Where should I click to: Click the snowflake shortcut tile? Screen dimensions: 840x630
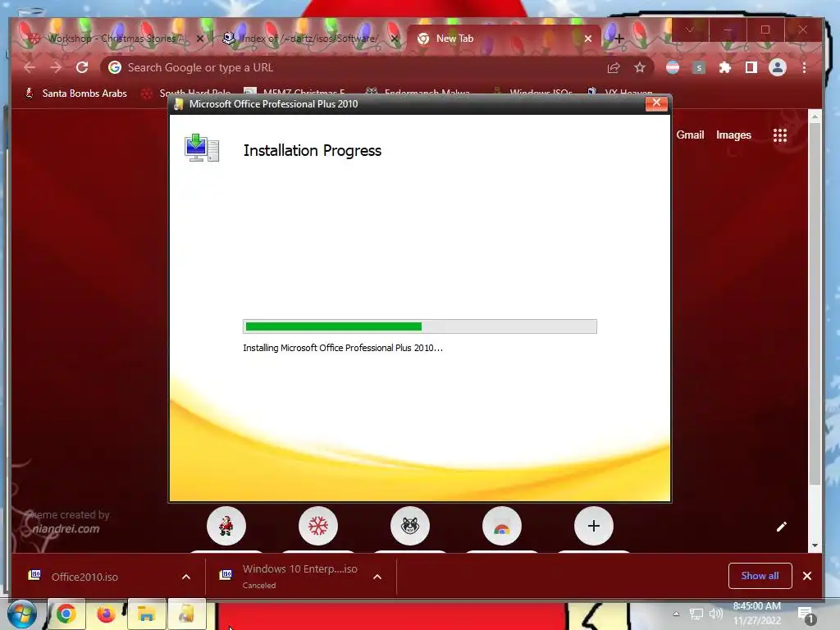click(318, 526)
